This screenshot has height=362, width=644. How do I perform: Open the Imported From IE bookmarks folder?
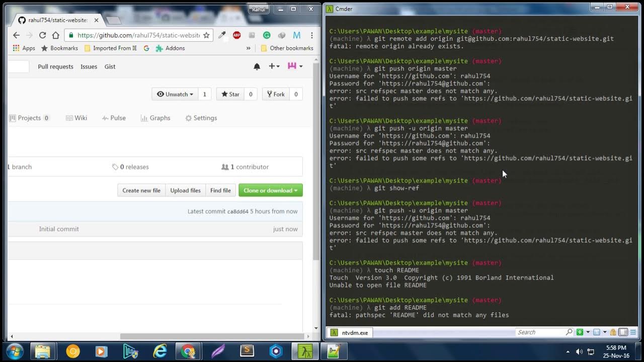(111, 48)
